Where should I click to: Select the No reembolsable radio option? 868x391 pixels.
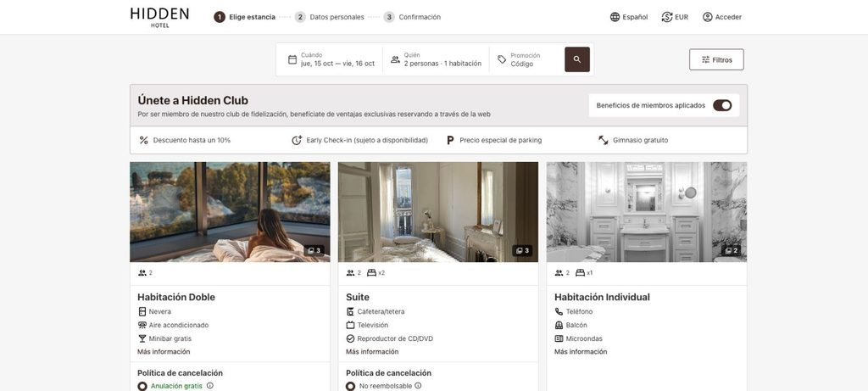point(350,386)
